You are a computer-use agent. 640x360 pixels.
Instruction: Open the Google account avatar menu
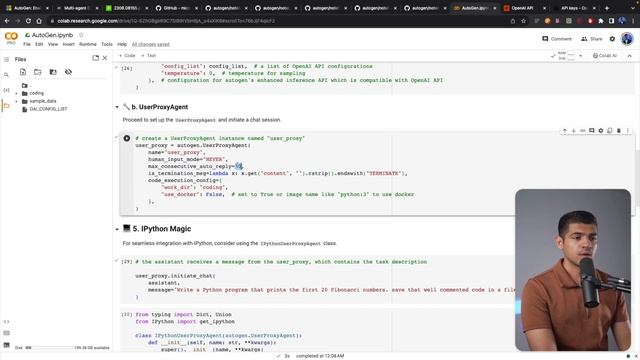627,39
